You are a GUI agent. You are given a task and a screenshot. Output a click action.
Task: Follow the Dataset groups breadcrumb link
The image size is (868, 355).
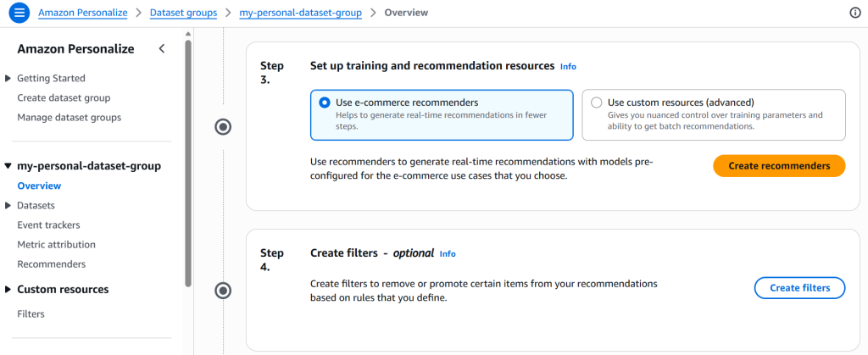tap(184, 13)
